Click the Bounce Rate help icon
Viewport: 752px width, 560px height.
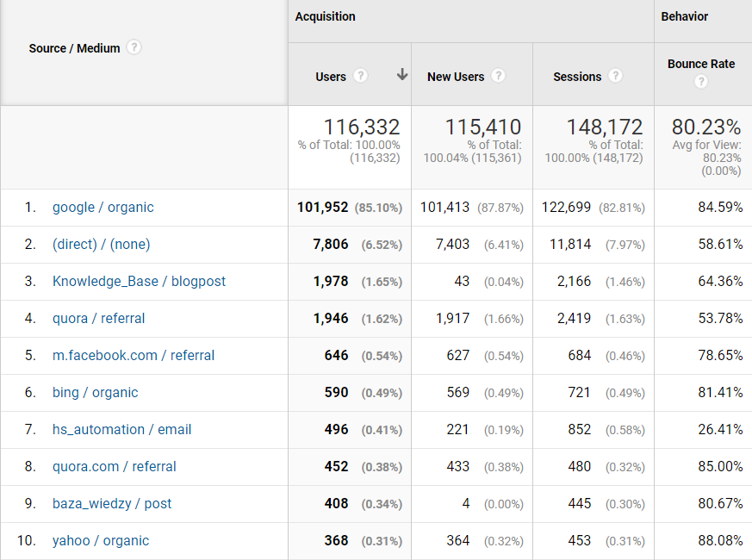pyautogui.click(x=701, y=82)
